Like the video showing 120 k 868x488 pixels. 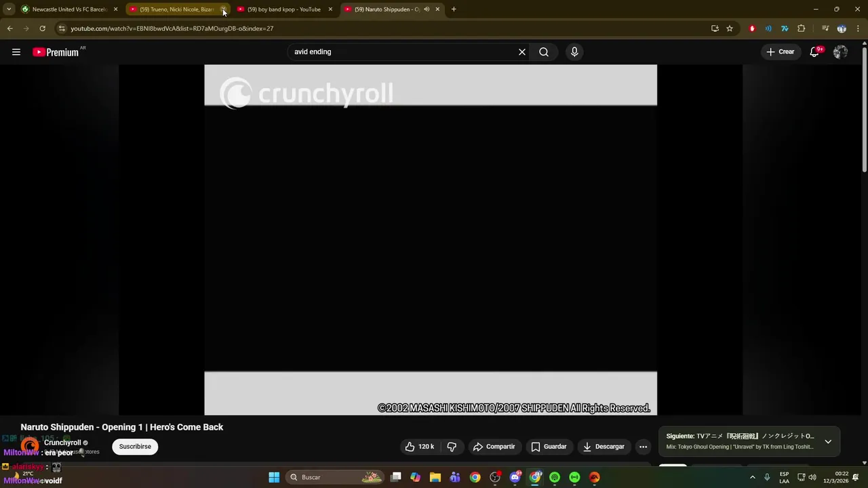pos(419,447)
